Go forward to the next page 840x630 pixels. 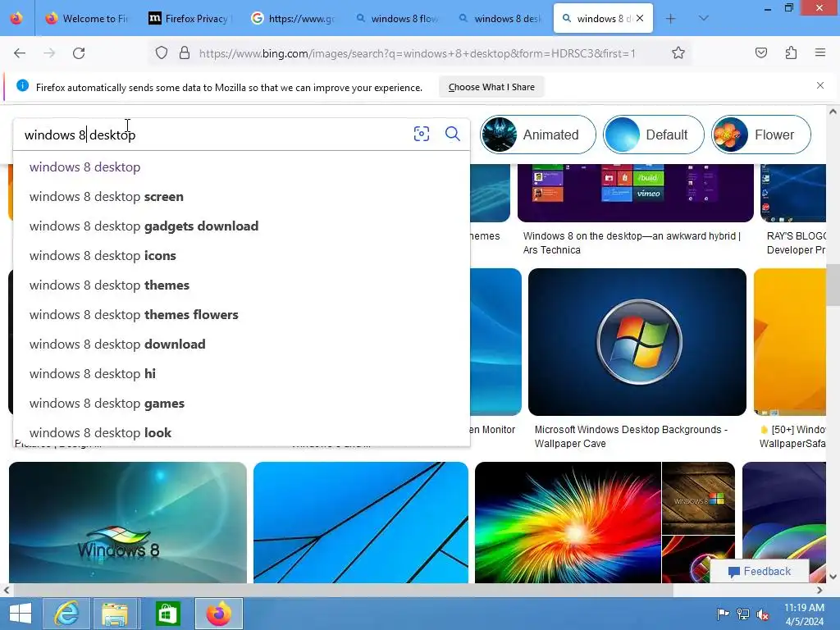point(49,53)
